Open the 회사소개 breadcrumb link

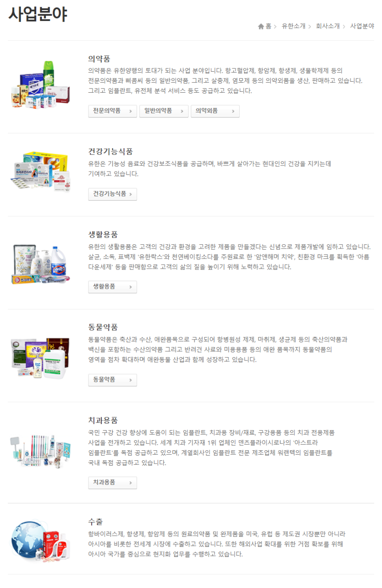coord(328,26)
